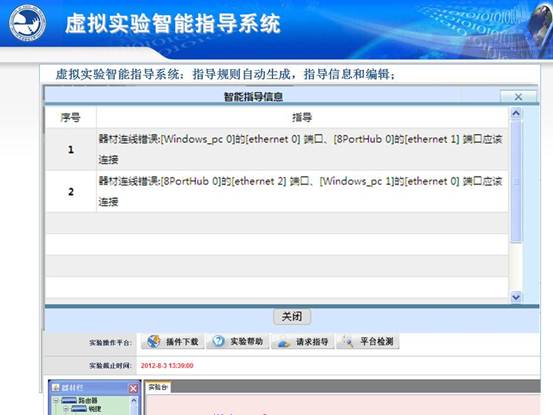The height and width of the screenshot is (415, 553).
Task: Click sequence number 1 cell
Action: (x=71, y=149)
